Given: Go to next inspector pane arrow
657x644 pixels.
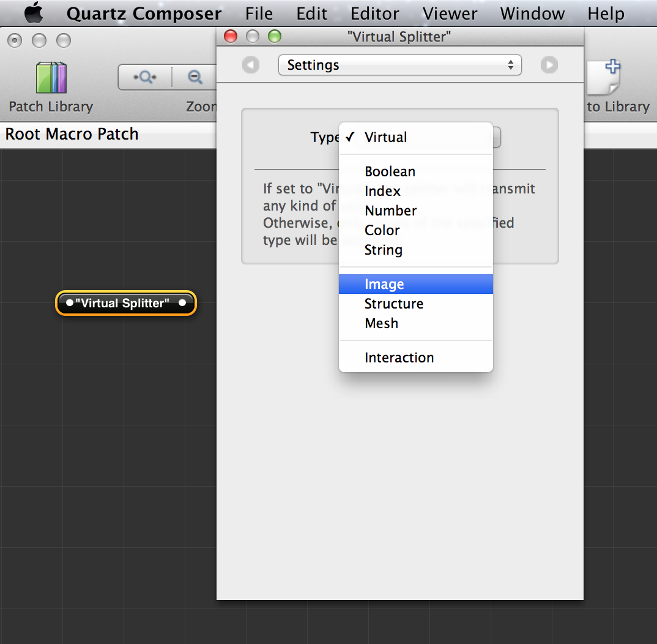Looking at the screenshot, I should click(x=549, y=65).
